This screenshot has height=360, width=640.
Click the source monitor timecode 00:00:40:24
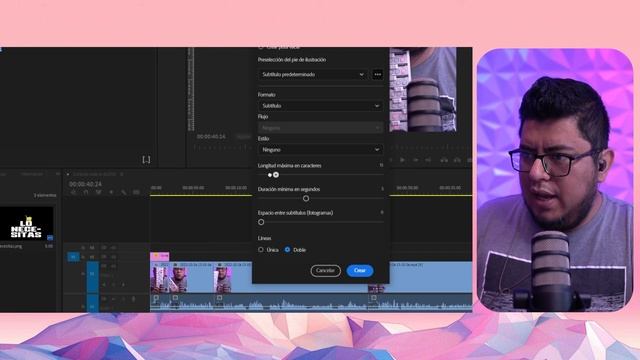click(x=211, y=136)
